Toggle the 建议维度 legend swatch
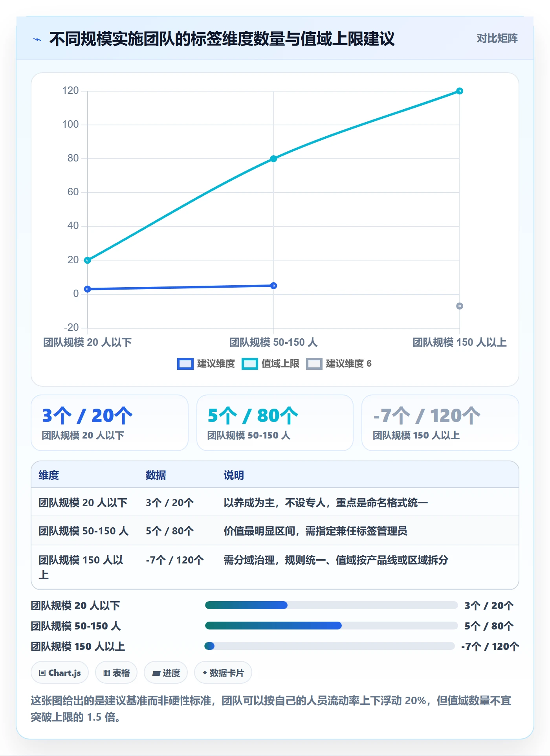550x756 pixels. point(185,364)
